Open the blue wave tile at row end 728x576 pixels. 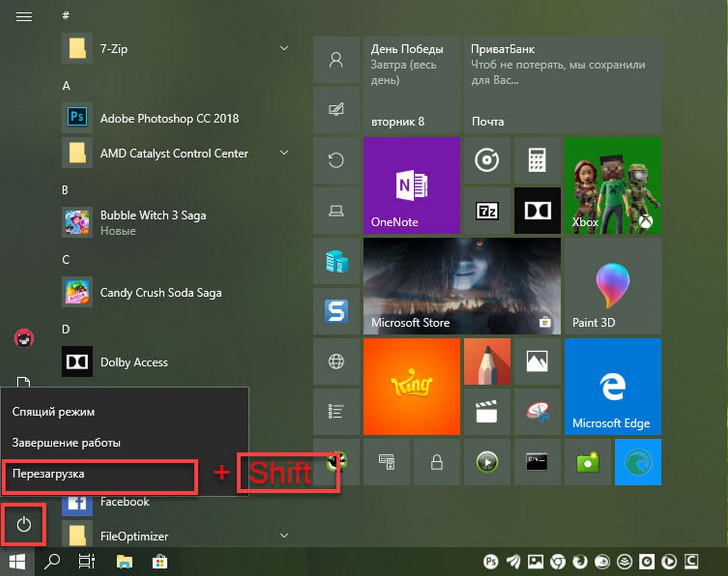pyautogui.click(x=638, y=462)
